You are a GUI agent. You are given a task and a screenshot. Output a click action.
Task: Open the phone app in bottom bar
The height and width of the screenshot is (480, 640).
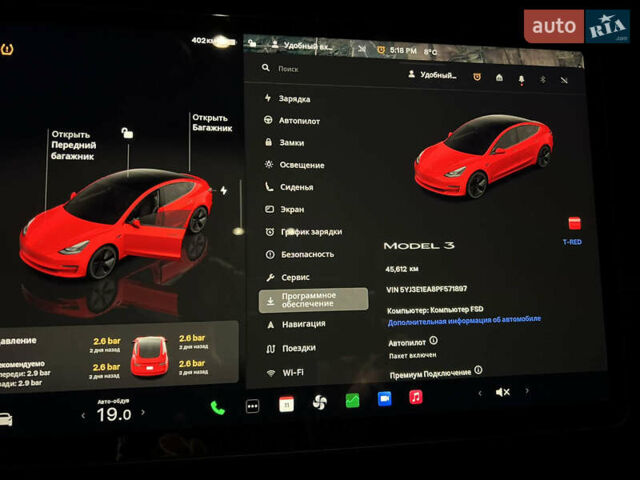click(x=217, y=407)
